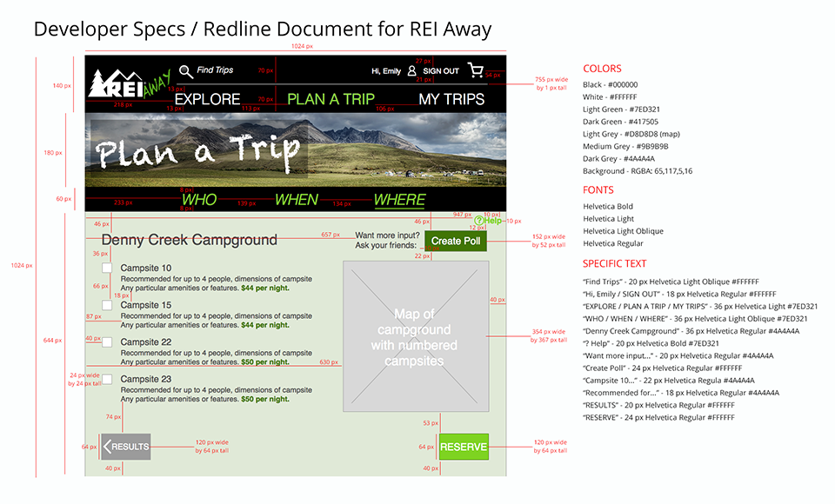Click the Campsite 15 title text
Viewport: 835px width, 504px height.
click(x=146, y=305)
